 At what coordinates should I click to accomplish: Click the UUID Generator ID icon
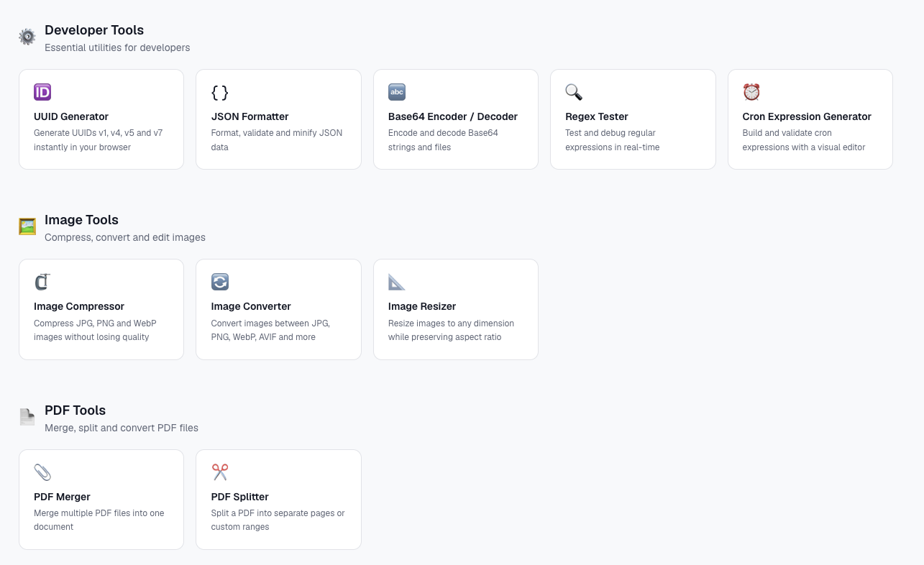point(42,92)
